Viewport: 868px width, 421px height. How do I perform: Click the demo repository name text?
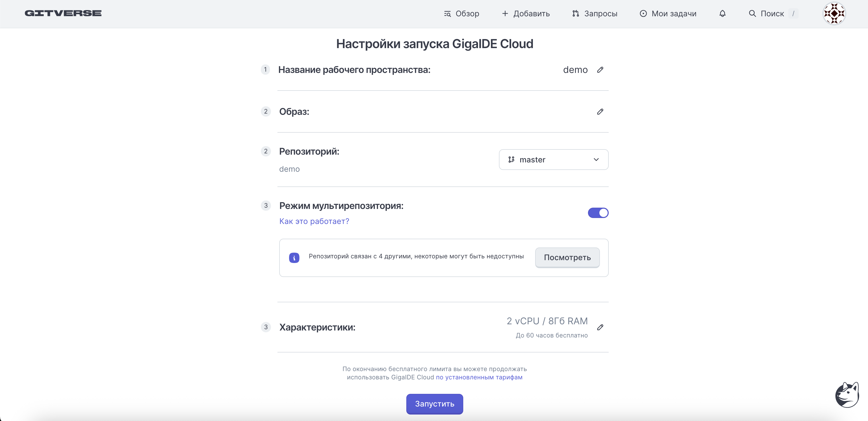pyautogui.click(x=289, y=169)
